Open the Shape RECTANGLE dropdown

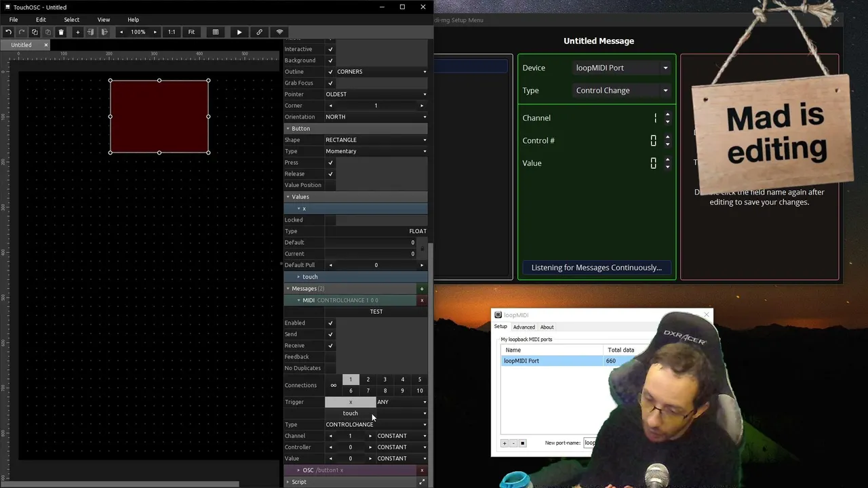[x=376, y=140]
